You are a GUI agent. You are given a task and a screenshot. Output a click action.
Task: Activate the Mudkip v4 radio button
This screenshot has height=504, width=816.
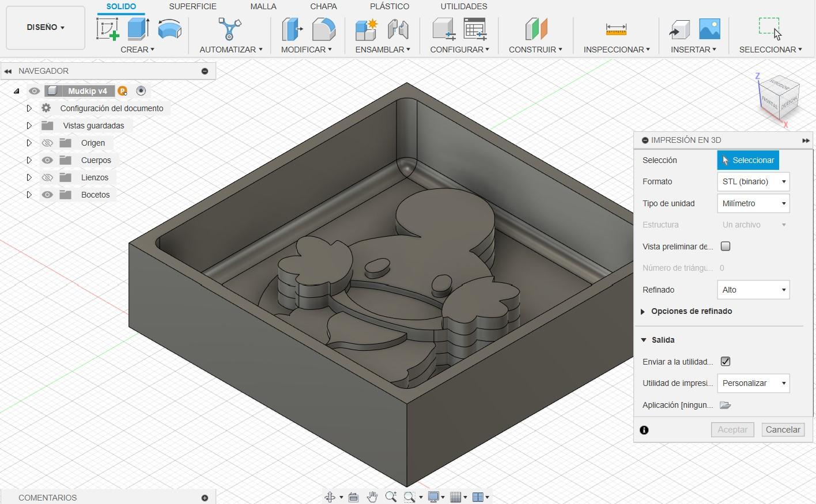coord(141,91)
